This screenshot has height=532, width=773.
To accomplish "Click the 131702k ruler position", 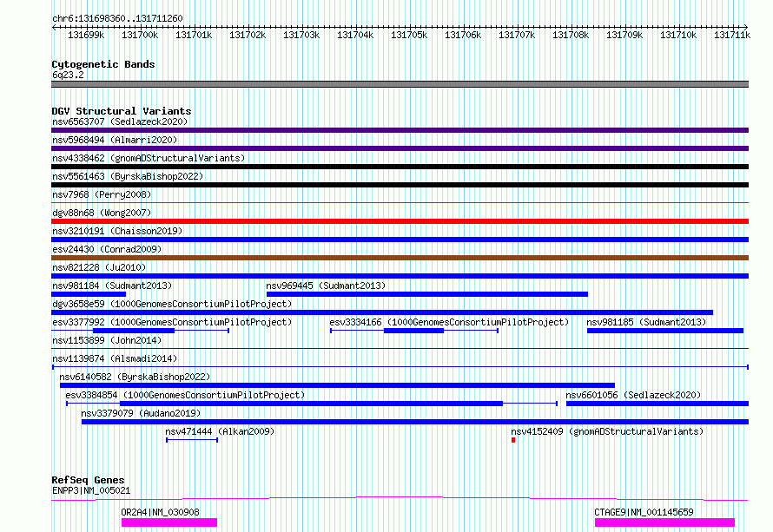I will [x=248, y=35].
